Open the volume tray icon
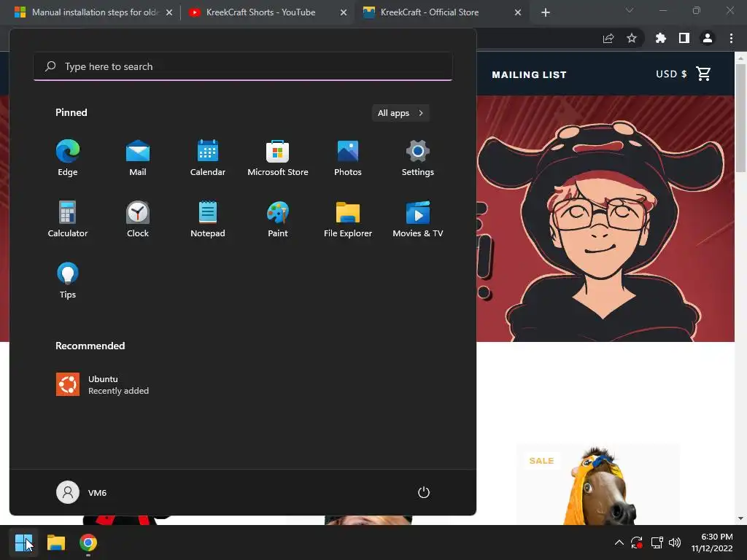Image resolution: width=747 pixels, height=560 pixels. [675, 542]
